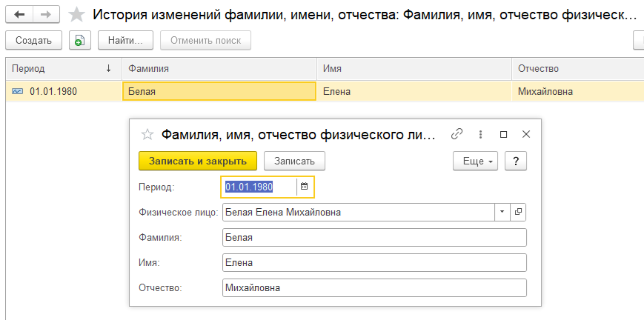Screen dimensions: 644x320
Task: Open help with the question mark button
Action: tap(516, 161)
